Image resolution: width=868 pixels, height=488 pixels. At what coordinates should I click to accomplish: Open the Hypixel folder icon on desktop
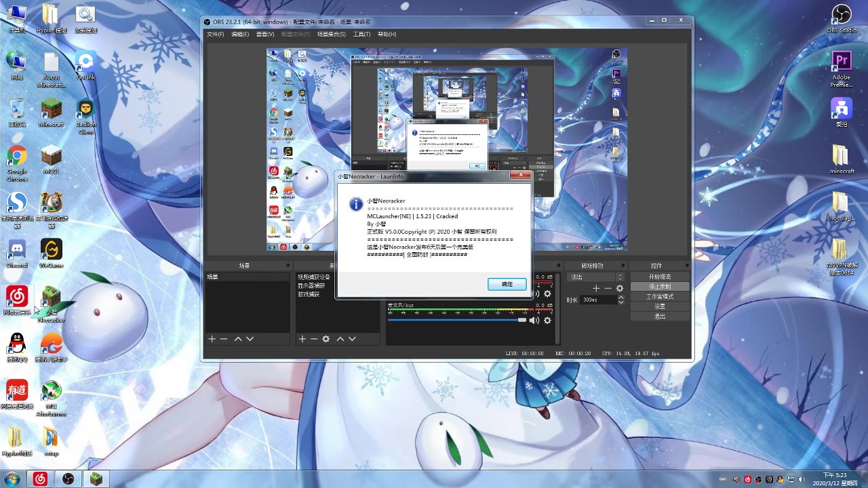52,18
